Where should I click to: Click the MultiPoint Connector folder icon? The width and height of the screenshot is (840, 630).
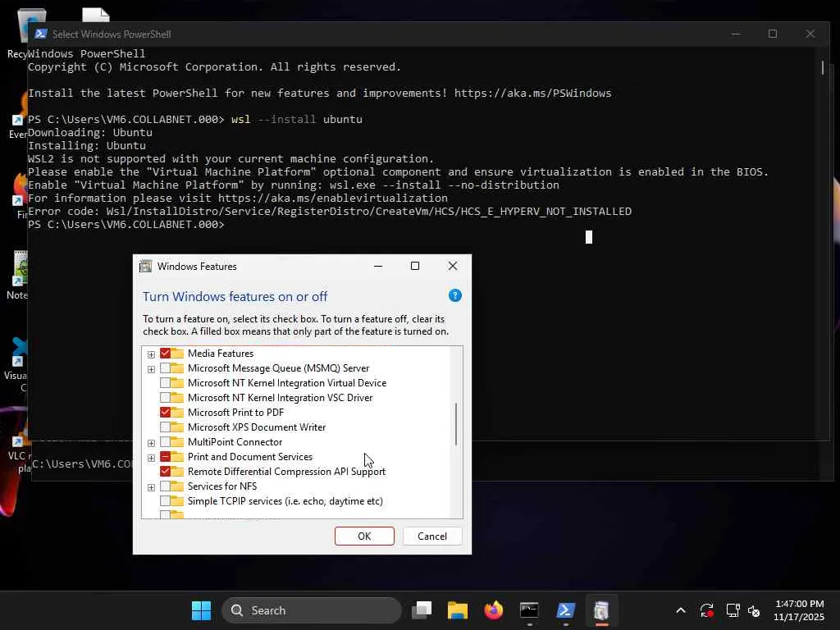(177, 442)
